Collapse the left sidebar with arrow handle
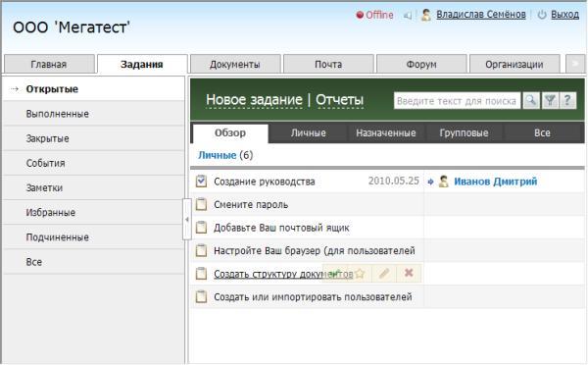This screenshot has height=365, width=588. [187, 220]
